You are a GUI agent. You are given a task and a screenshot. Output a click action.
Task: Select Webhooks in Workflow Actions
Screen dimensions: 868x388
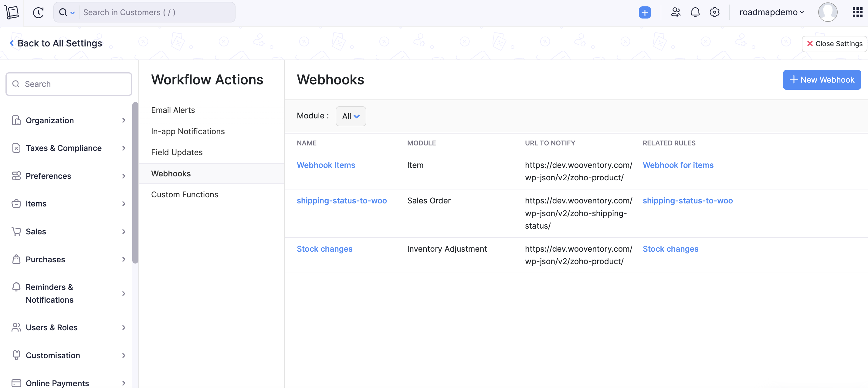(211, 174)
